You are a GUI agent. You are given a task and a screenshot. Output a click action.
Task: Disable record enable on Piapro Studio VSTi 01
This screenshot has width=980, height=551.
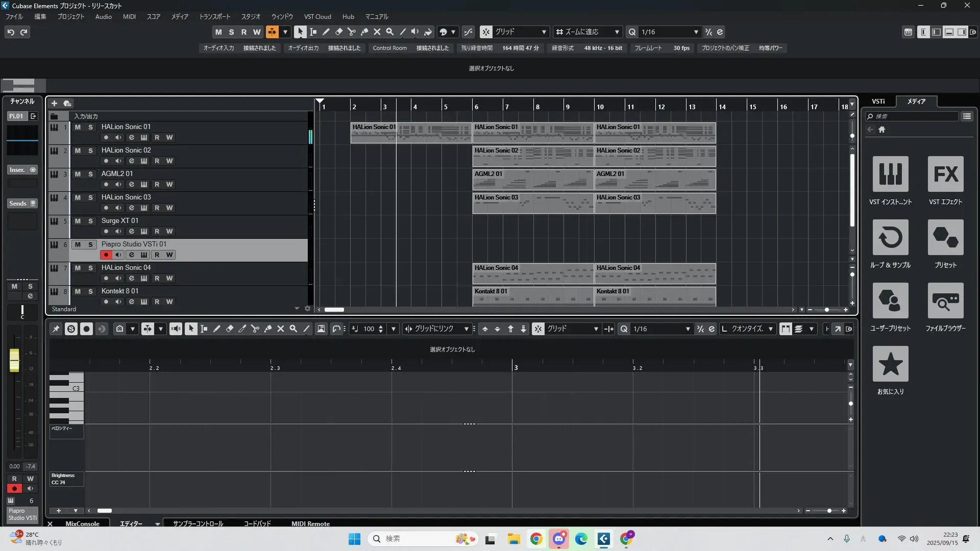106,255
